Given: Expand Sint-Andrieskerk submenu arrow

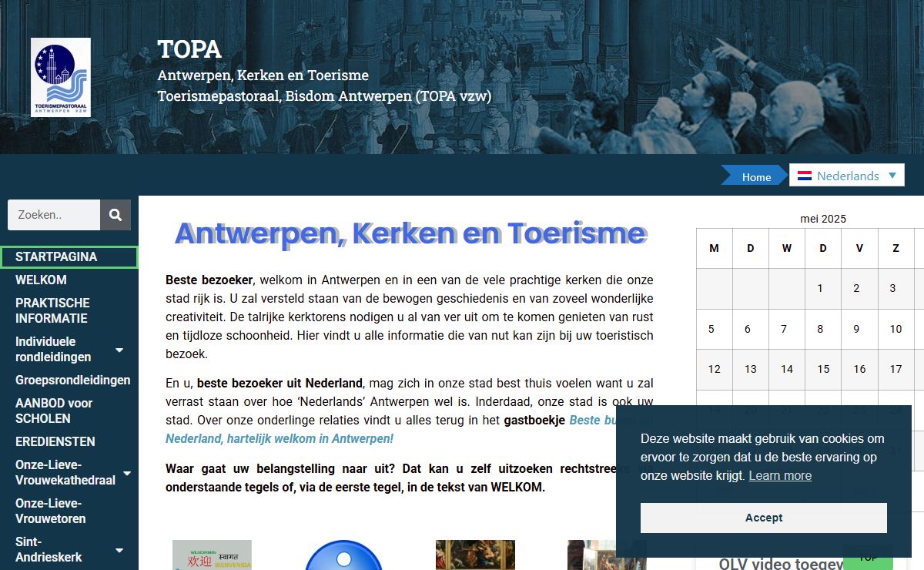Looking at the screenshot, I should (119, 550).
